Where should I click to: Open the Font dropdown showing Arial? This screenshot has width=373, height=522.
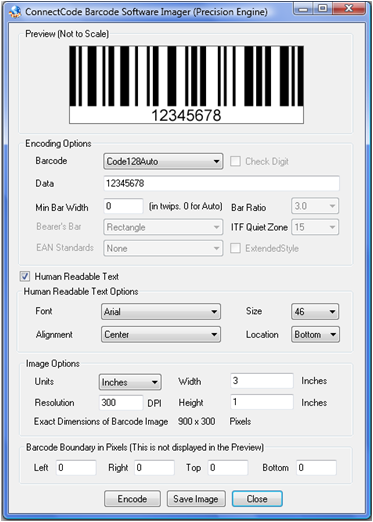161,312
